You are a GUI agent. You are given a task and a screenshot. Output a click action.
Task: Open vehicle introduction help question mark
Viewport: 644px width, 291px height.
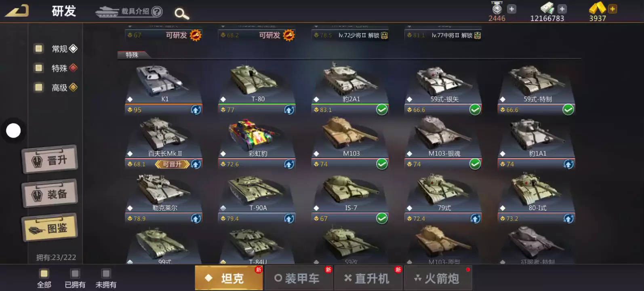pos(157,11)
